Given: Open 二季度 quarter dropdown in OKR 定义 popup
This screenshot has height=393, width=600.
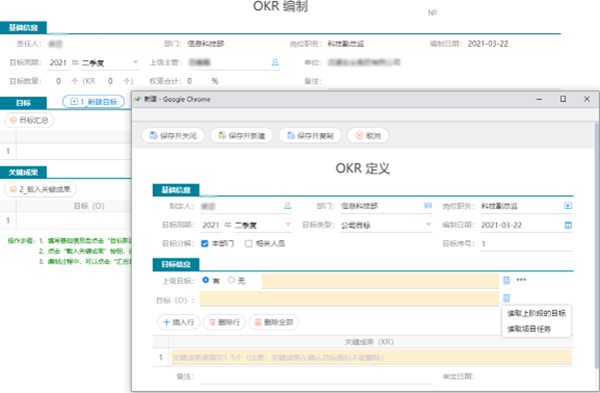Looking at the screenshot, I should coord(263,225).
